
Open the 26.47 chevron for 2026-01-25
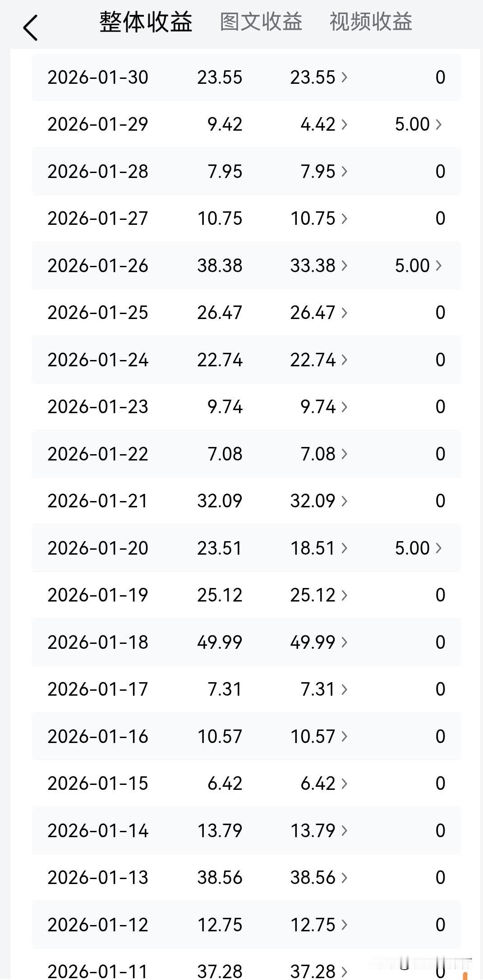[x=319, y=313]
